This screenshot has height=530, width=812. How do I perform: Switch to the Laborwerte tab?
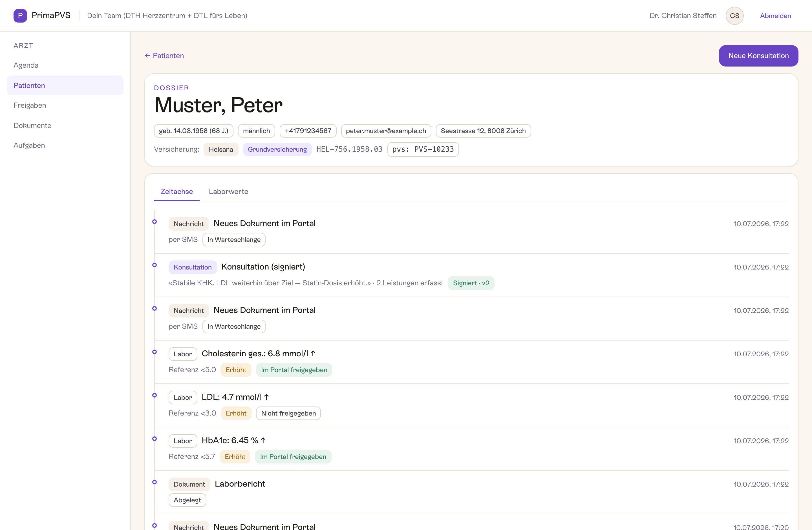click(228, 192)
